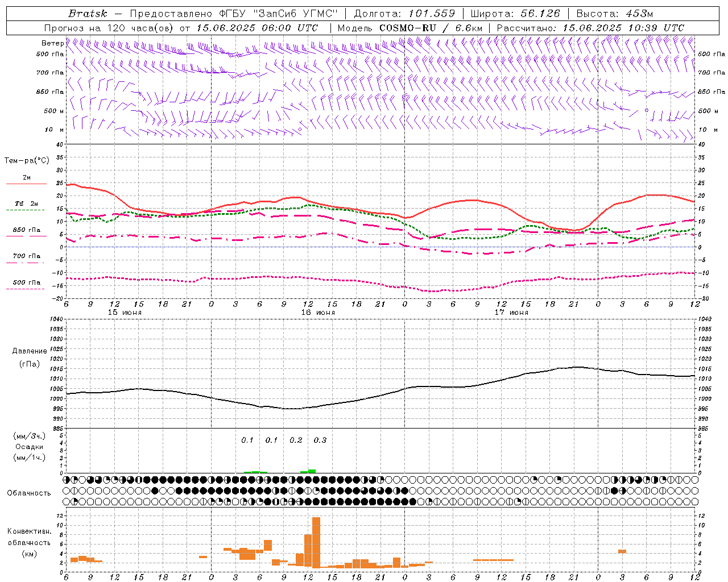Click the 'Рассчитано: 15.06.2025 10:39 UTC' text

tap(590, 28)
